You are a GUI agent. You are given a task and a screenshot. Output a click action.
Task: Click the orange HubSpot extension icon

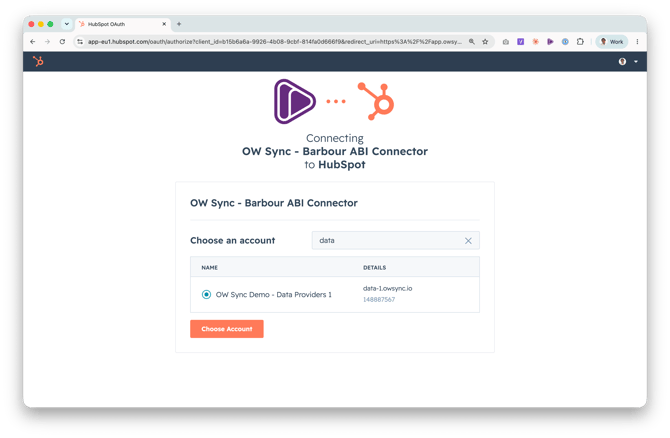pyautogui.click(x=535, y=41)
